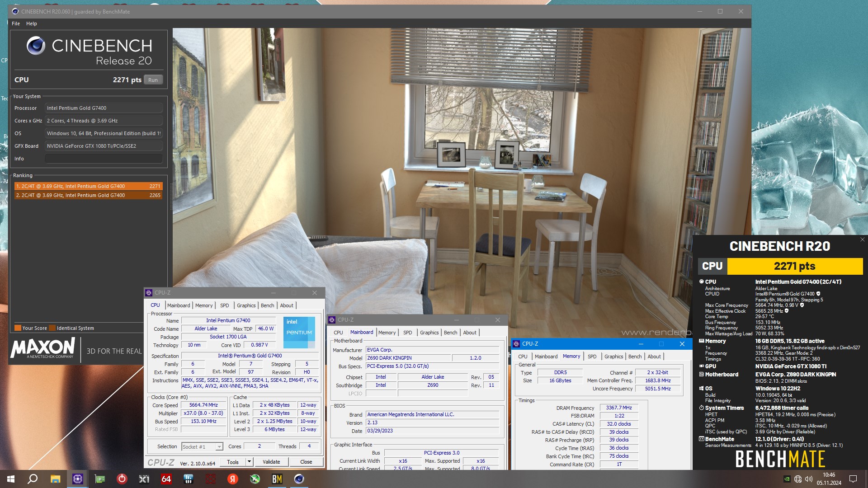The height and width of the screenshot is (488, 868).
Task: Click the CPU chip icon in BenchMate panel
Action: (702, 282)
